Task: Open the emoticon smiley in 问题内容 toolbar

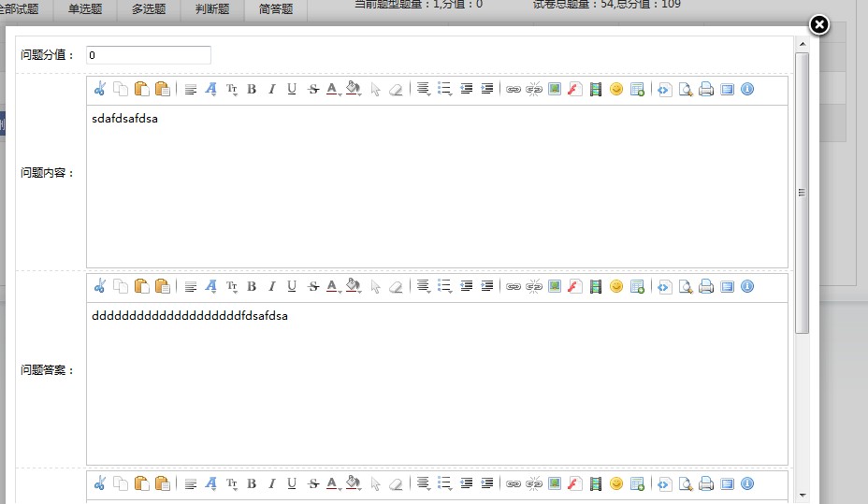Action: pos(616,89)
